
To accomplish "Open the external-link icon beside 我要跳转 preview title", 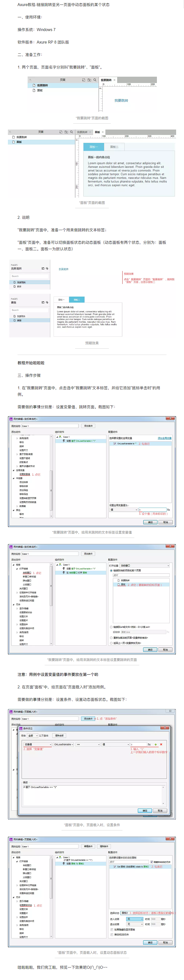I will tap(43, 269).
